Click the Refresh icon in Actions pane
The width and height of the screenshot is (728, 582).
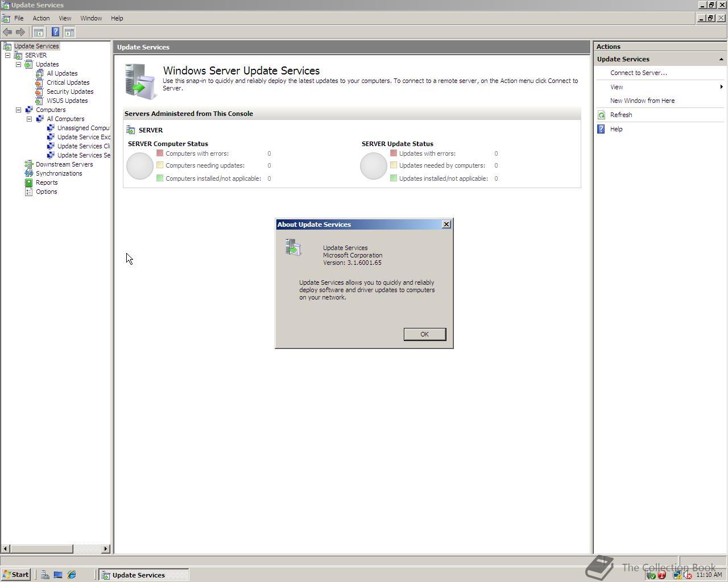601,115
